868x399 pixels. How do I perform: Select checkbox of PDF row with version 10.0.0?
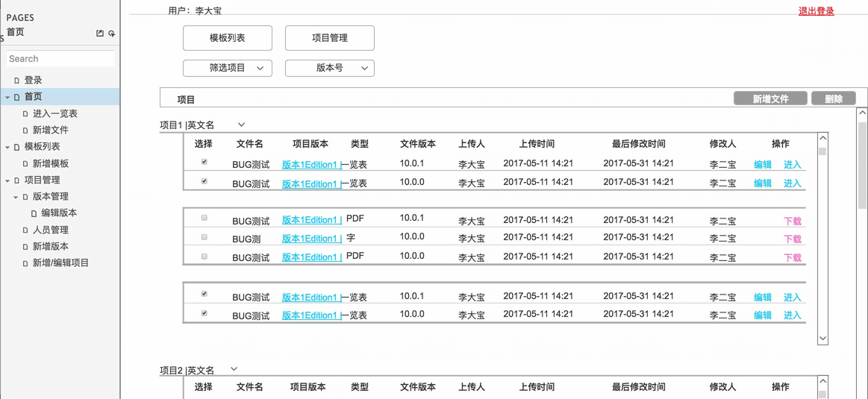click(204, 257)
